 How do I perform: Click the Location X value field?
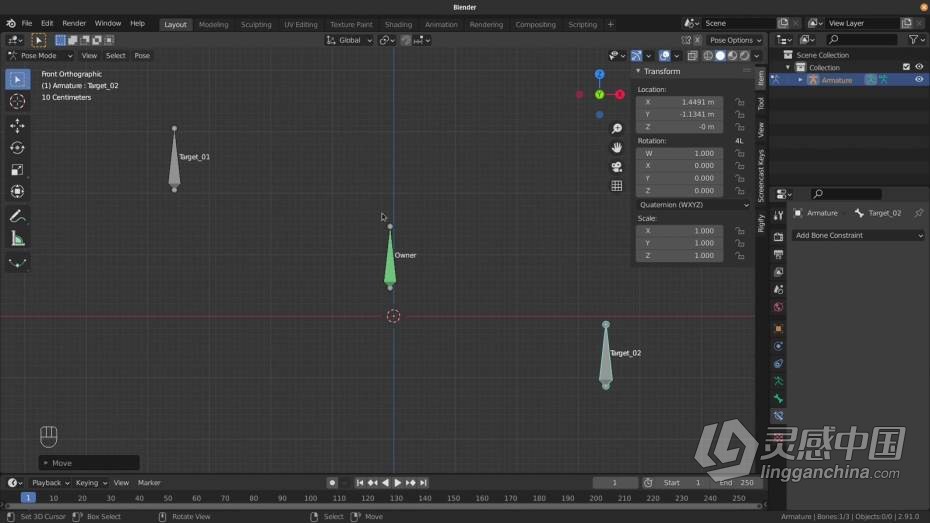(680, 102)
